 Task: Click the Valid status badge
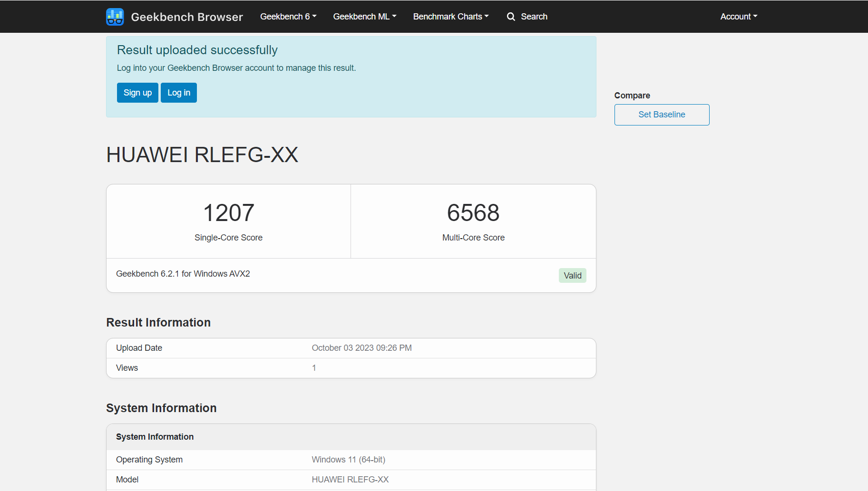(573, 276)
